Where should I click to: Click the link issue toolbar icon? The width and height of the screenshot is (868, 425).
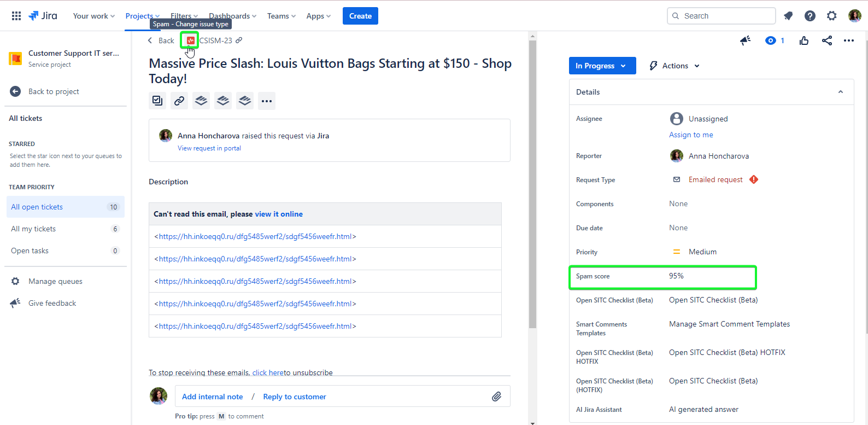click(179, 101)
